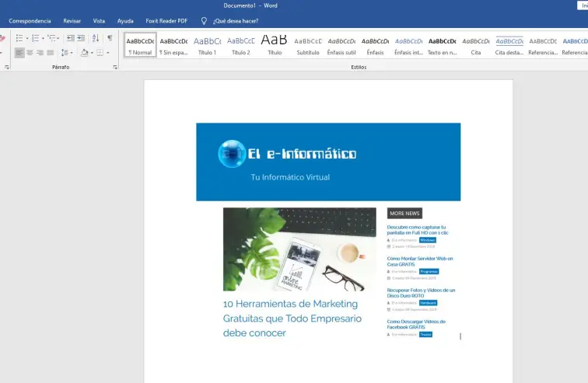Viewport: 588px width, 383px height.
Task: Apply the Cita destacada style
Action: [509, 45]
